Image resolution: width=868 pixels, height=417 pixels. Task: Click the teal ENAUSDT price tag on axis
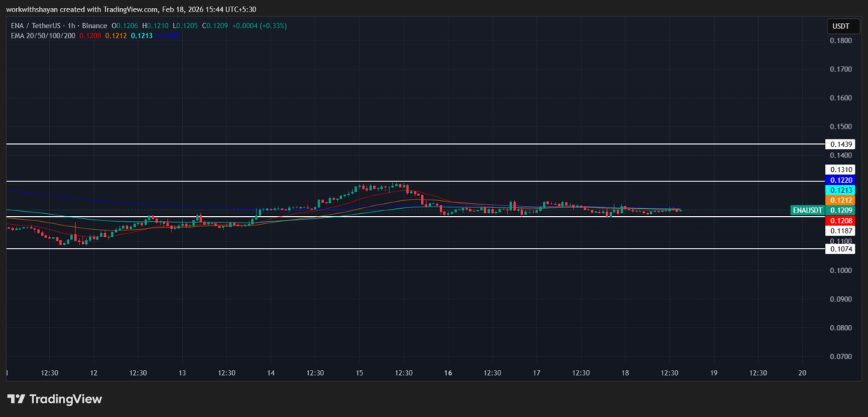[808, 210]
